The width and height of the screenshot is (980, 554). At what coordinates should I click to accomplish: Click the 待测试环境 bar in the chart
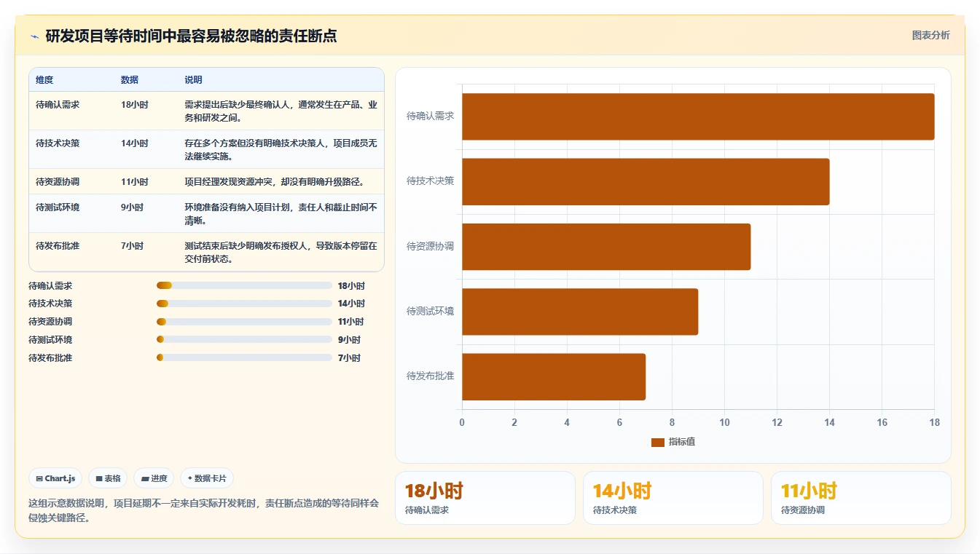pos(580,312)
